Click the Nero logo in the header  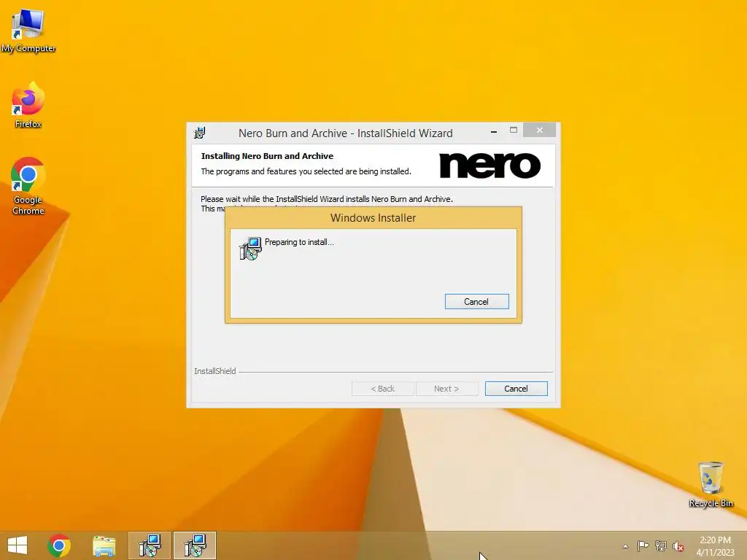[489, 166]
